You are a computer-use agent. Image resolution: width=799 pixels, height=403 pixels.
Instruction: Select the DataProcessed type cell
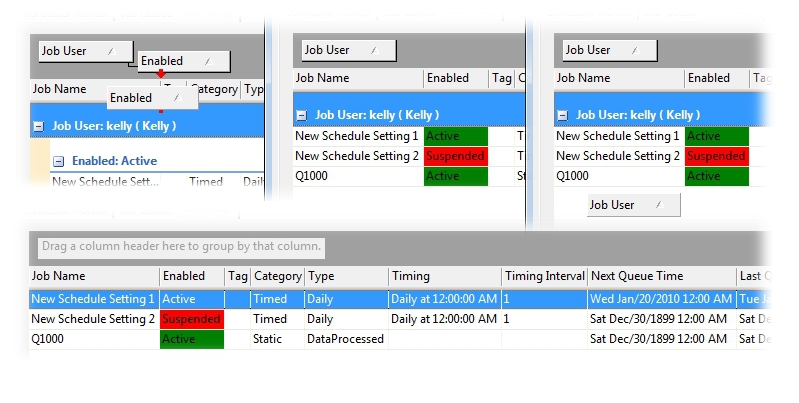point(345,339)
